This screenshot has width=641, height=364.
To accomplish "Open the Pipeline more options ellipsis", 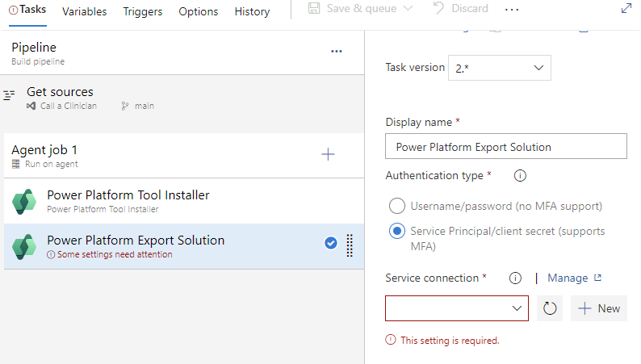I will point(337,51).
